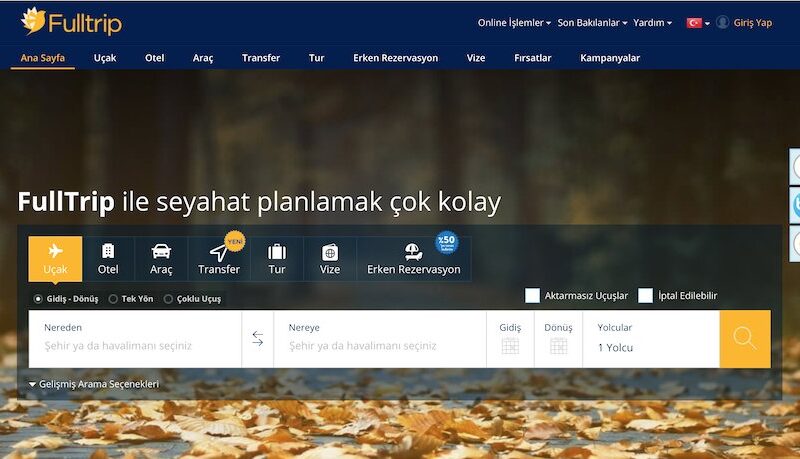Select the Uçak airplane search tab
Screen dimensions: 800x459
(55, 259)
